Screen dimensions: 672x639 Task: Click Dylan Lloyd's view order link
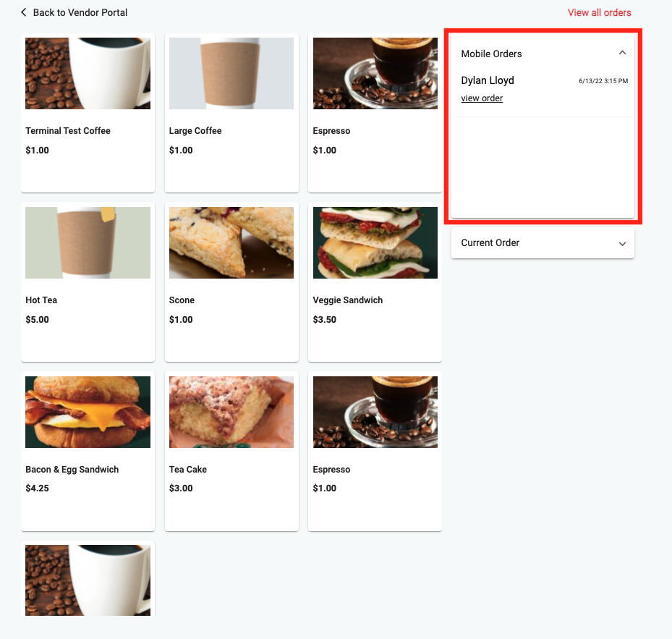(482, 98)
